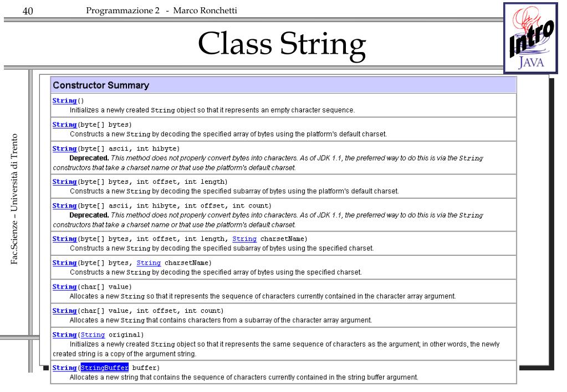Click the Programmazione 2 - Marco Ronchetti header
The height and width of the screenshot is (392, 567).
(x=162, y=11)
